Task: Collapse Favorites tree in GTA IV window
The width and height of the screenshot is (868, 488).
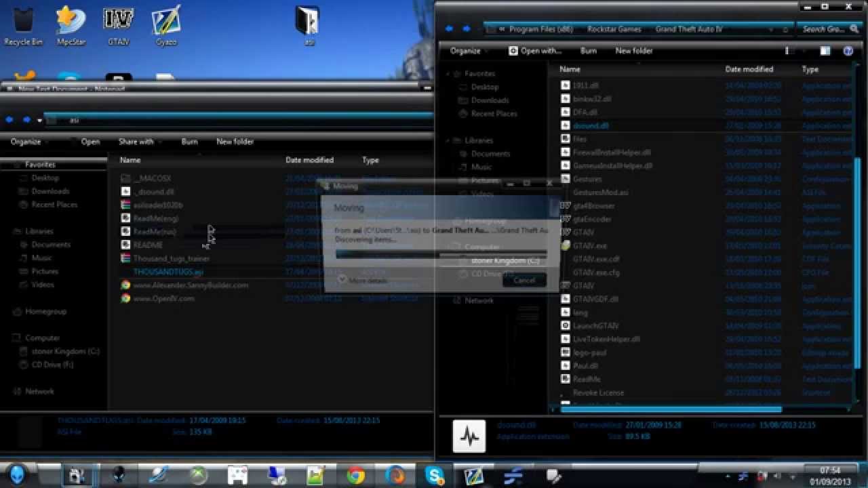Action: click(x=449, y=73)
